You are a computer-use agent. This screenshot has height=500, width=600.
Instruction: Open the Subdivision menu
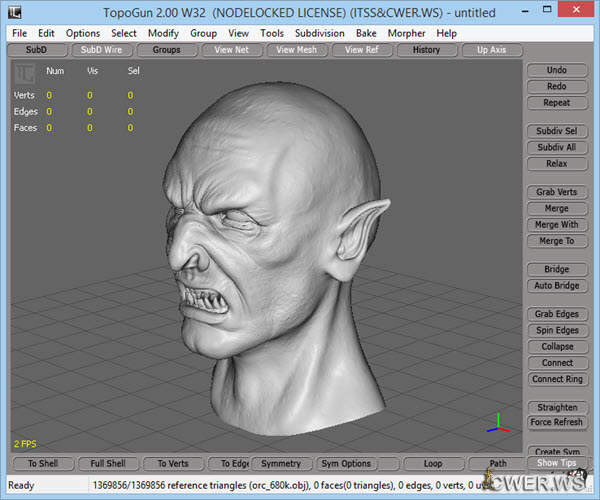click(319, 33)
